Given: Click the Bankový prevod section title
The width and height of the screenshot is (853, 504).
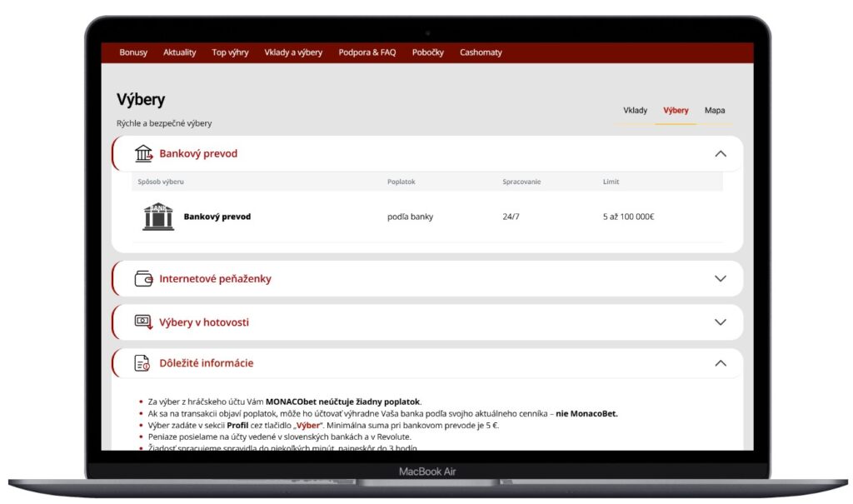Looking at the screenshot, I should click(198, 153).
